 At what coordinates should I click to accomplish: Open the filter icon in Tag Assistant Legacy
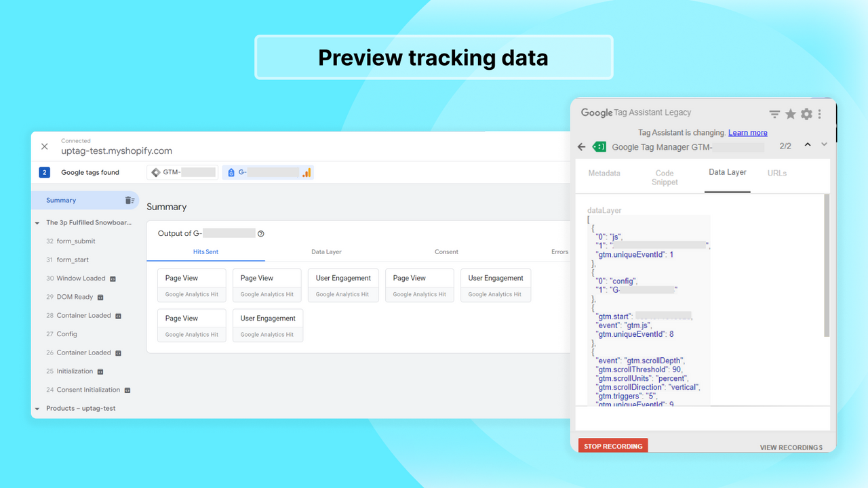click(x=774, y=114)
